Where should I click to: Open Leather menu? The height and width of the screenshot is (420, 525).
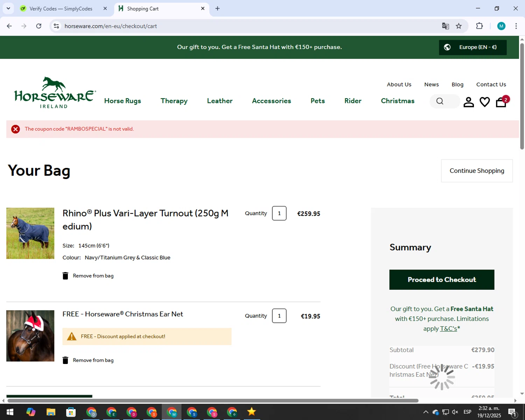[220, 101]
